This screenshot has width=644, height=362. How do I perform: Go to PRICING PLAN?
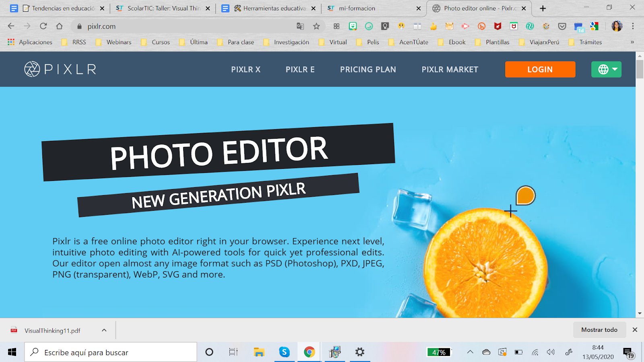coord(368,70)
